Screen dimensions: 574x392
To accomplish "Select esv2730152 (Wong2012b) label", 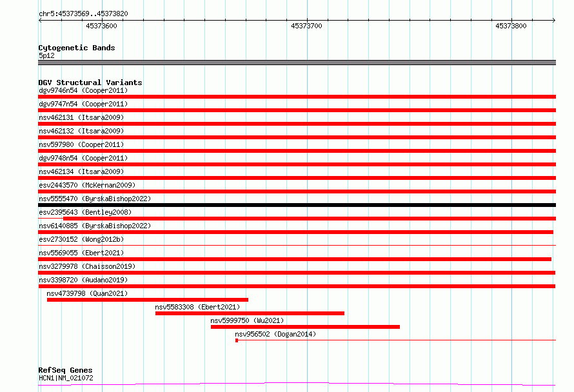I will pos(81,239).
